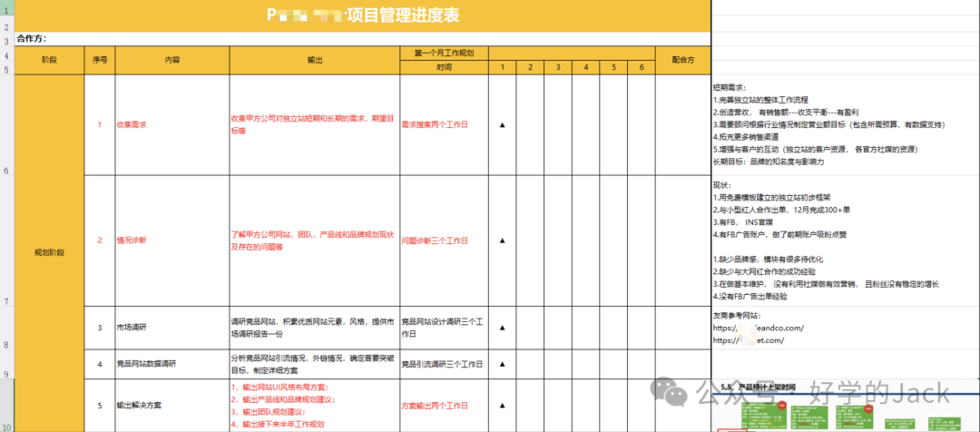Click the 需求搜集两个工作日 time cell
Image resolution: width=980 pixels, height=432 pixels.
click(444, 125)
